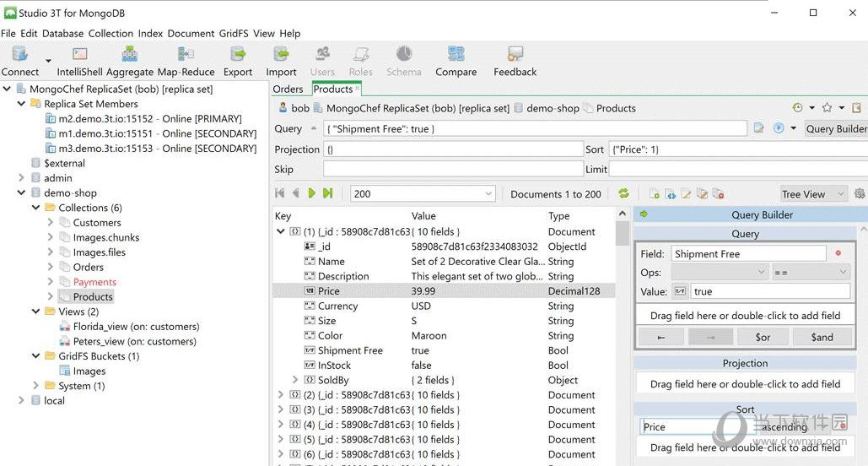Open the GridFS menu

pyautogui.click(x=234, y=33)
